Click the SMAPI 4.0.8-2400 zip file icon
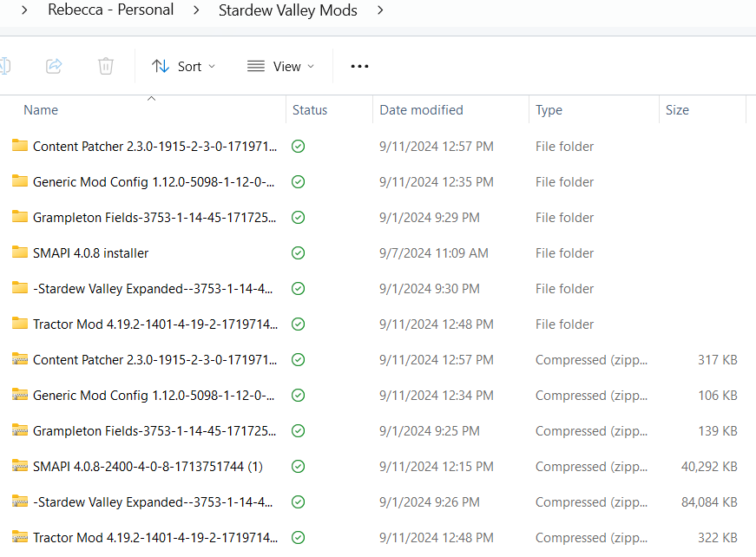The image size is (756, 557). [x=20, y=467]
